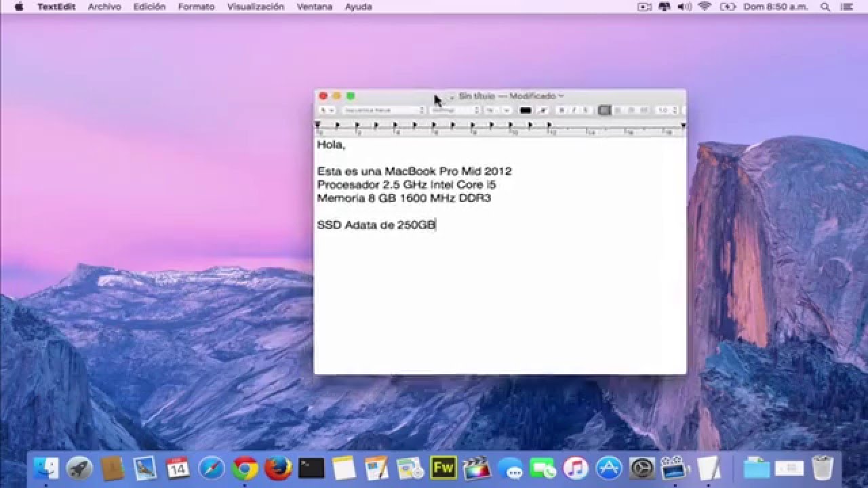Open the Helvetica Neue font family dropdown
The height and width of the screenshot is (488, 868).
point(382,110)
